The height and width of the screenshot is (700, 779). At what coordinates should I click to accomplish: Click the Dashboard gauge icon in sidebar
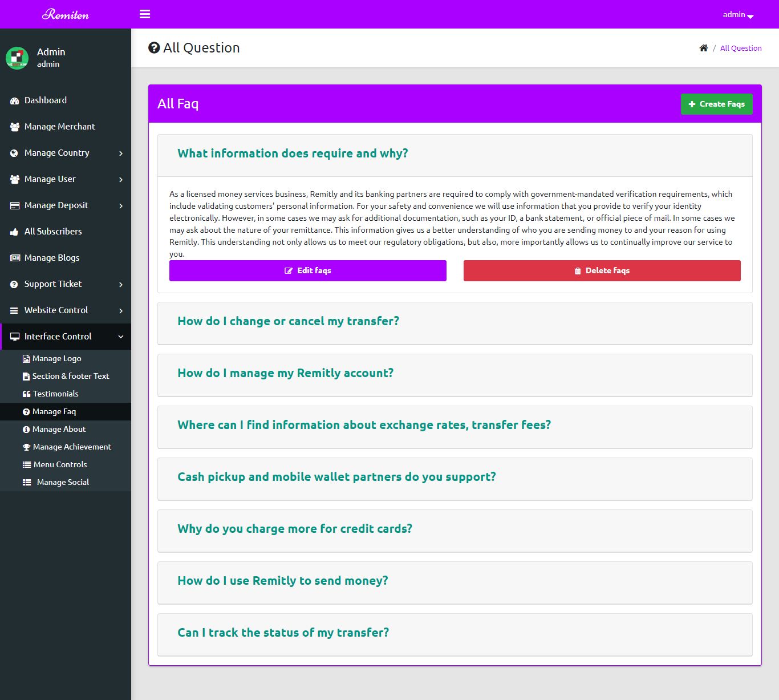pyautogui.click(x=15, y=101)
